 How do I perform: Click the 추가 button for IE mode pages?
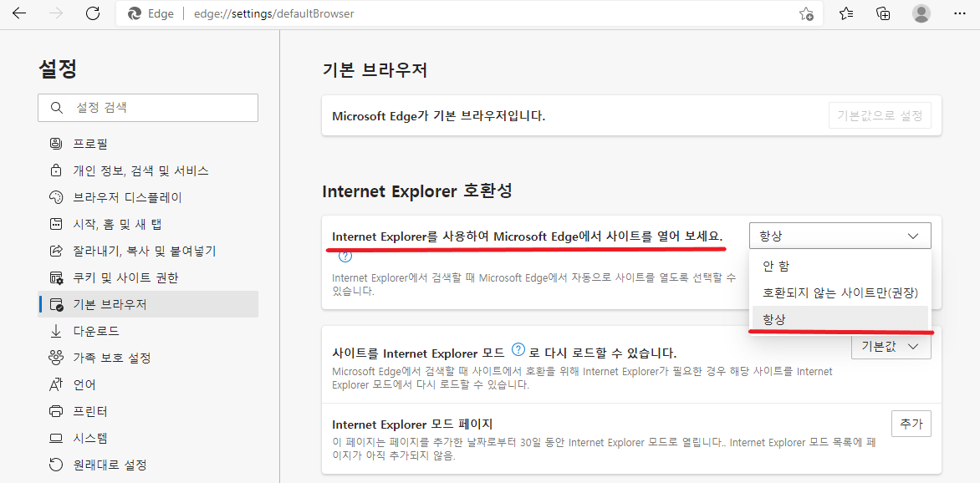[x=911, y=424]
